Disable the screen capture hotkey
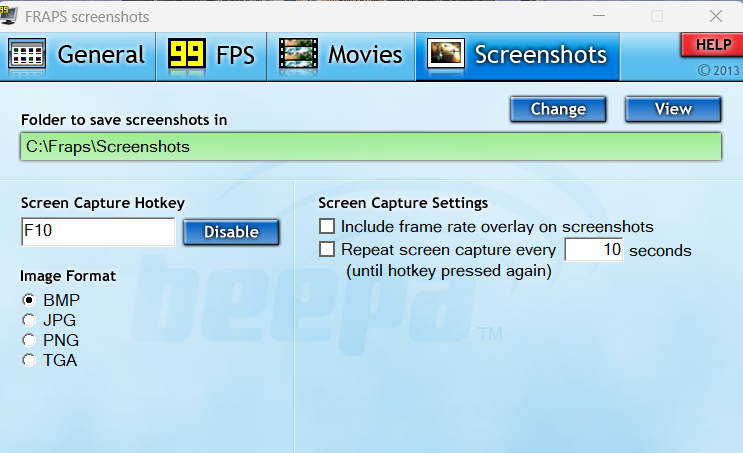The width and height of the screenshot is (743, 453). 231,232
